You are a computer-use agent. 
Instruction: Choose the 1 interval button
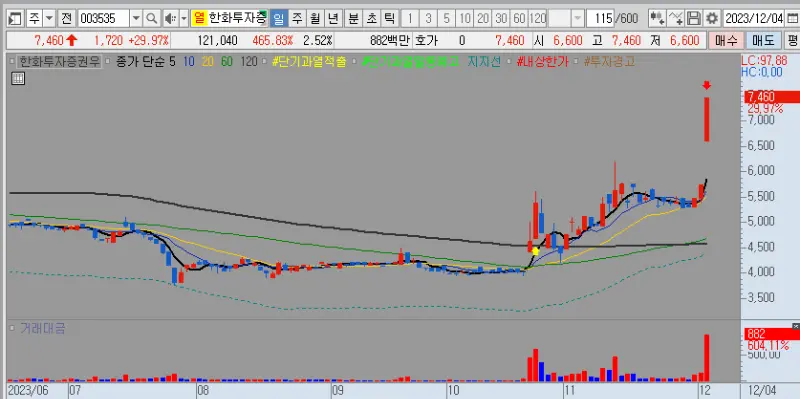[x=410, y=19]
